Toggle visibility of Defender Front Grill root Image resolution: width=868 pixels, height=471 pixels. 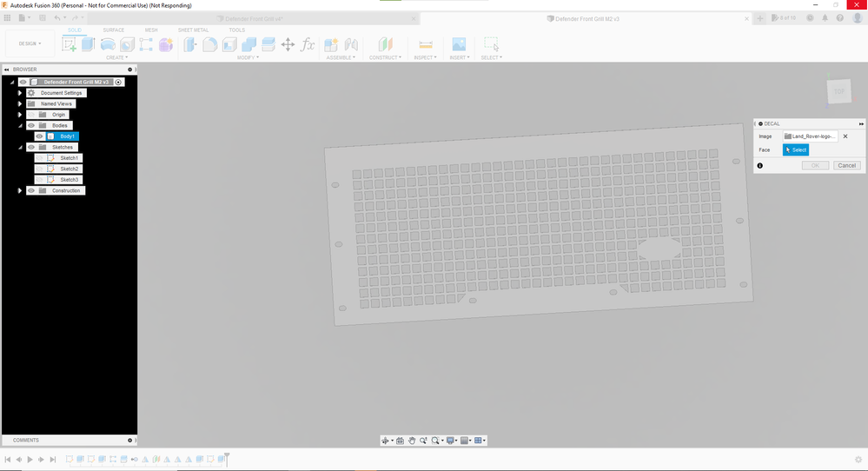coord(23,82)
